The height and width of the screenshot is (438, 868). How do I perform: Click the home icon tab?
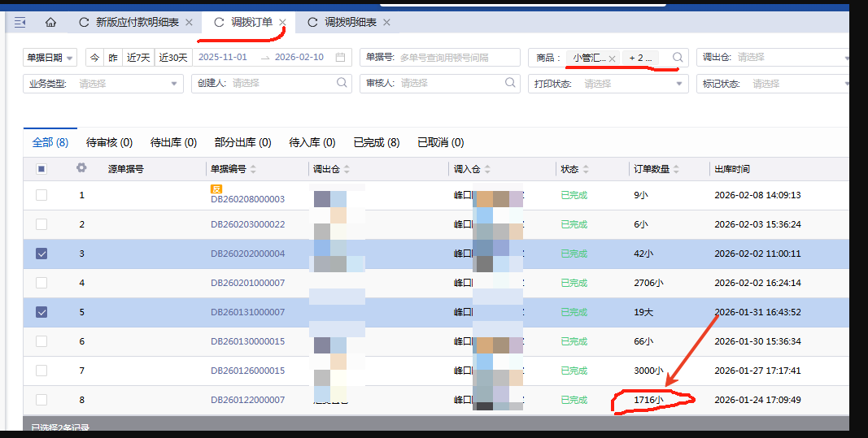tap(51, 23)
